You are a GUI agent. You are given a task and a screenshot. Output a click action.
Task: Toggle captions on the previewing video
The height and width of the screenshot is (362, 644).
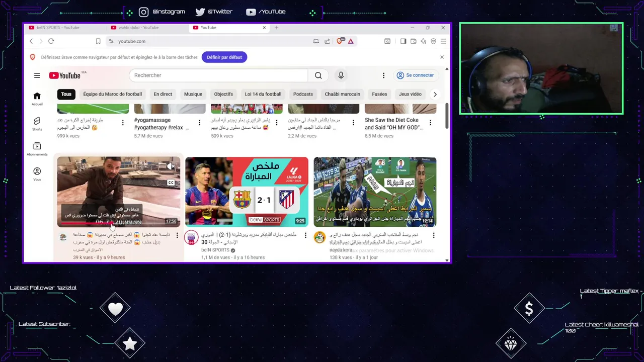click(x=171, y=183)
